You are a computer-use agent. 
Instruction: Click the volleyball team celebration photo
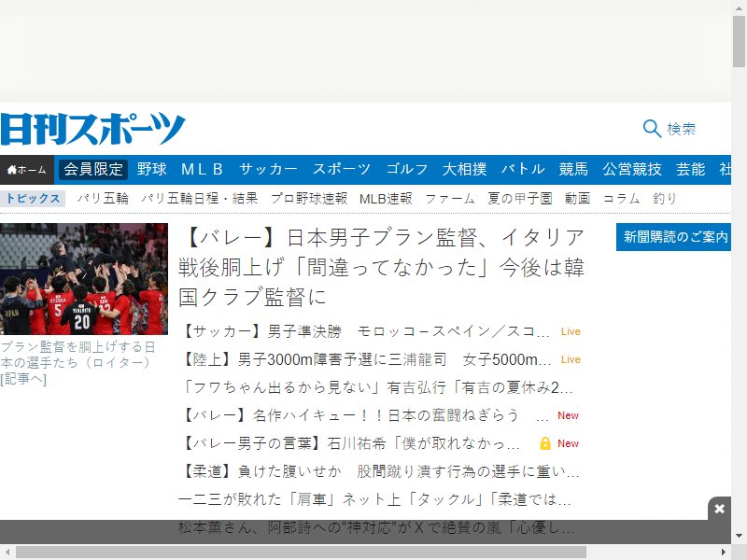pyautogui.click(x=84, y=279)
